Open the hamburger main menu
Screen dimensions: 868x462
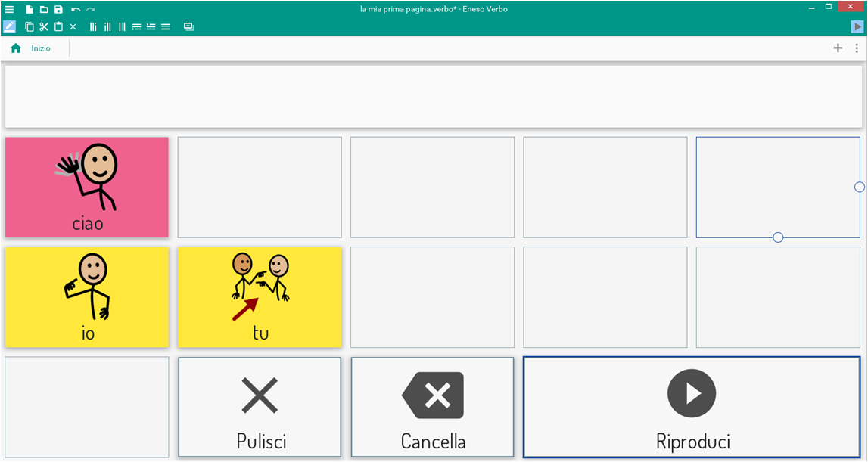(x=10, y=10)
